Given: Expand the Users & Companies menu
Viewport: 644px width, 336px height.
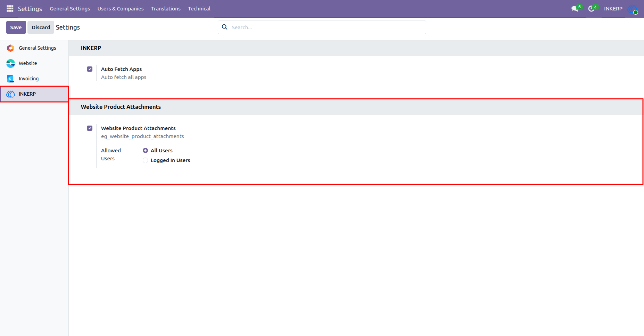Looking at the screenshot, I should click(121, 9).
